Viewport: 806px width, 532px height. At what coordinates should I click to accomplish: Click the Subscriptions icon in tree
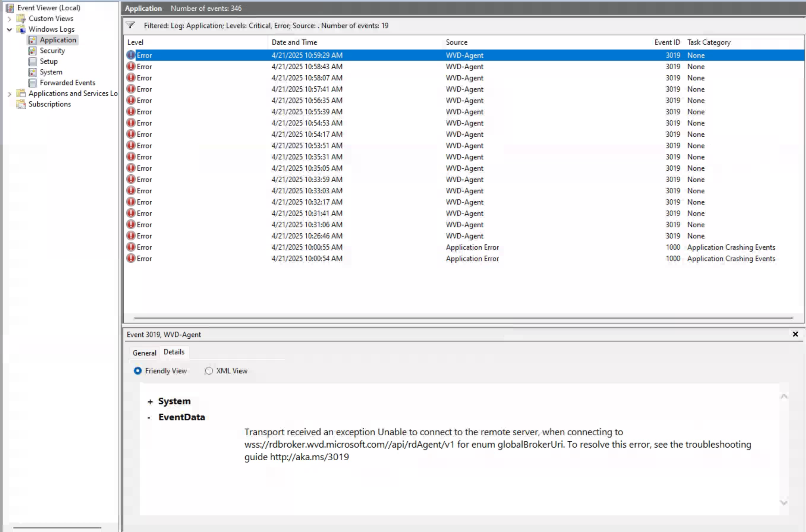coord(21,104)
